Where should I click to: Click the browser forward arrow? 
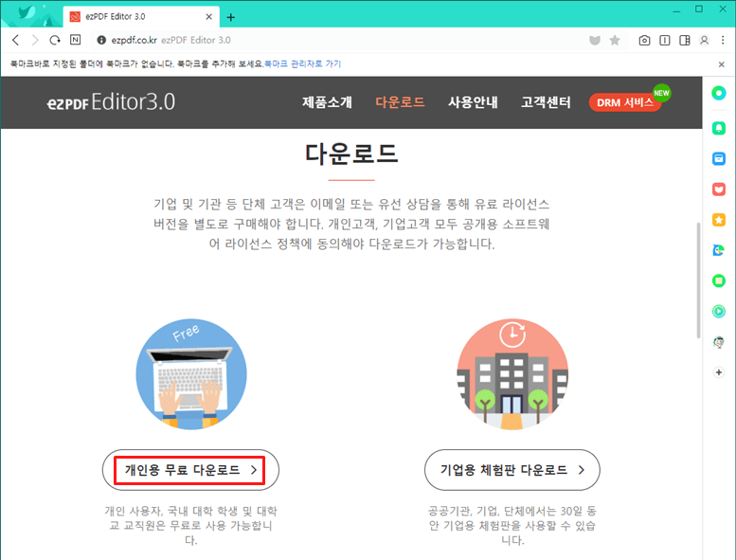[x=35, y=41]
